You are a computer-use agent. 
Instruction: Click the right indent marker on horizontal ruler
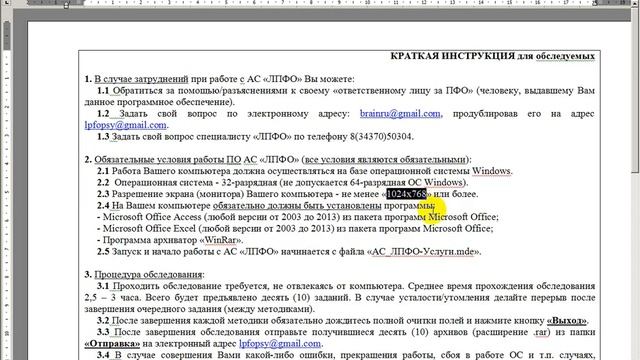595,4
